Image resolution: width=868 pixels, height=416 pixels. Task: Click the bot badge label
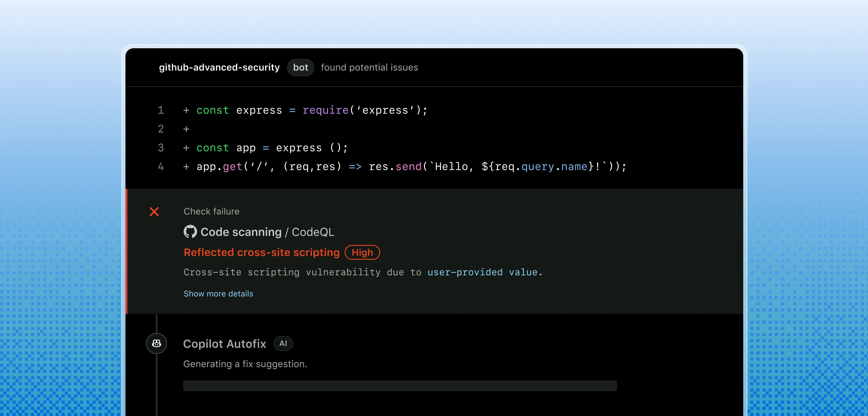tap(301, 67)
